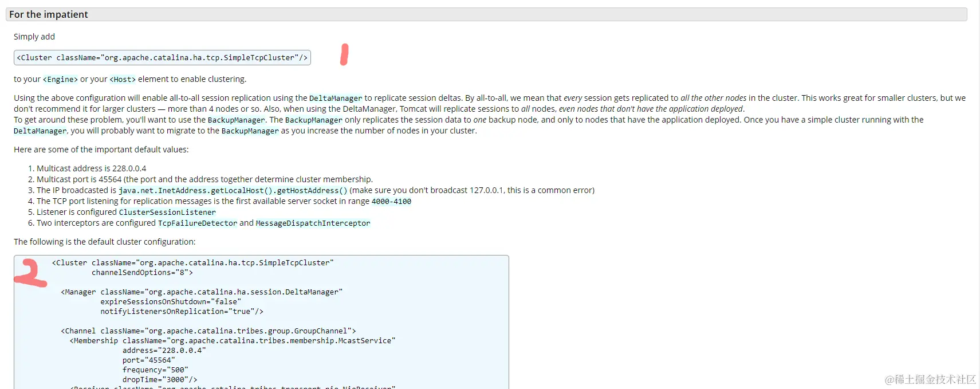Click 'even nodes that don't have the application deployed'
Screen dimensions: 980x389
coord(651,109)
